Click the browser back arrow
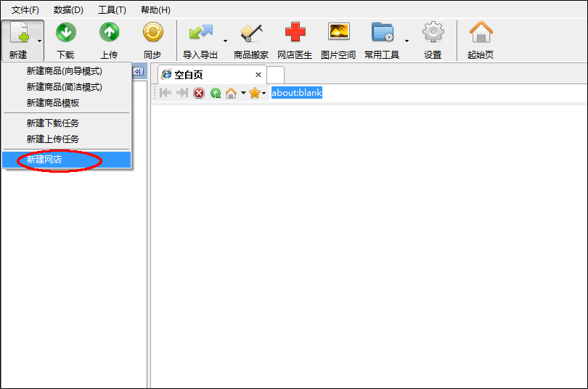The image size is (588, 389). 166,93
